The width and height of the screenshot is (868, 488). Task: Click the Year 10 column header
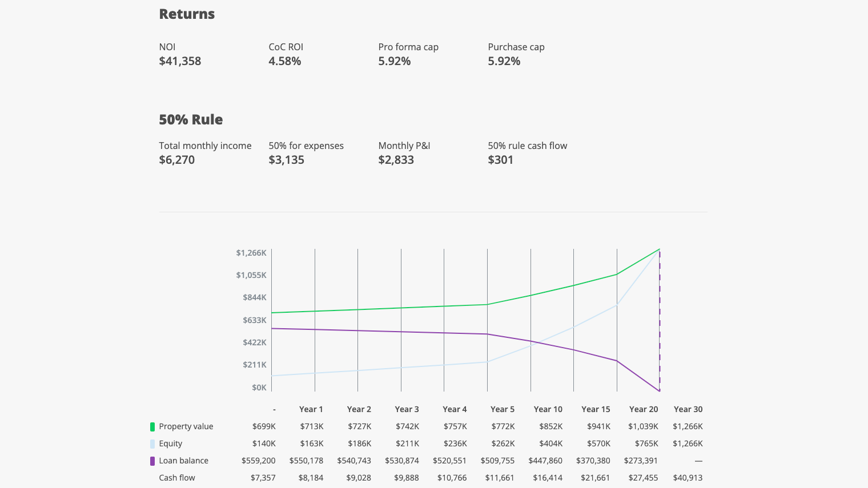click(548, 409)
